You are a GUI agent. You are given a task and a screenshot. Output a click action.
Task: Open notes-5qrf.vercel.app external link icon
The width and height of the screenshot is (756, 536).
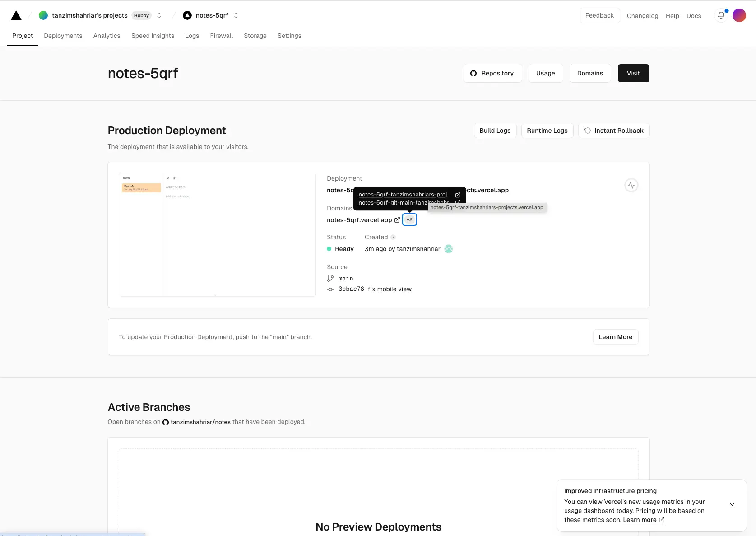tap(397, 220)
